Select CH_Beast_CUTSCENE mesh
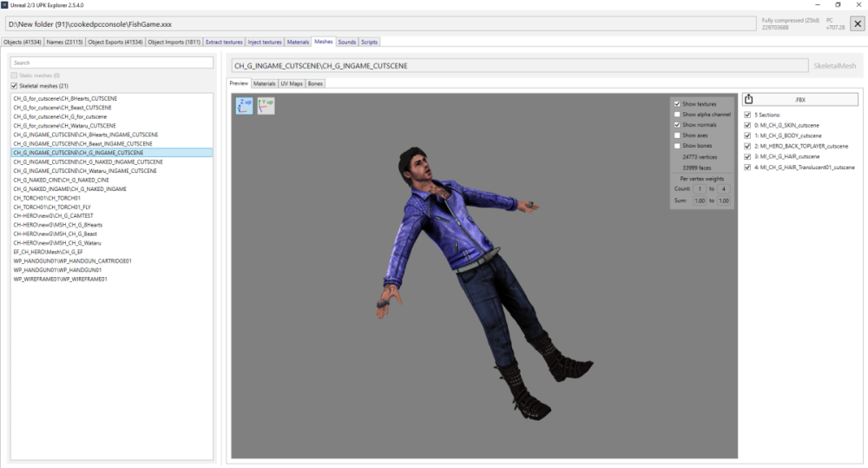The image size is (868, 468). [111, 108]
